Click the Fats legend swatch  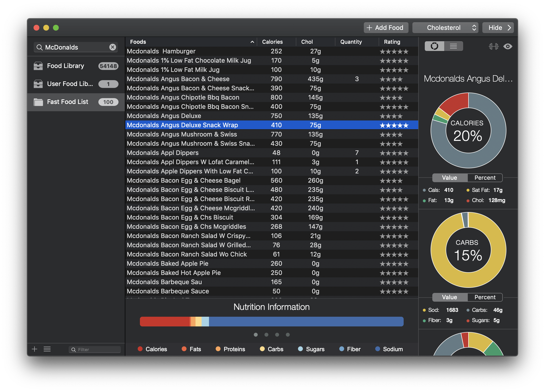pyautogui.click(x=184, y=349)
